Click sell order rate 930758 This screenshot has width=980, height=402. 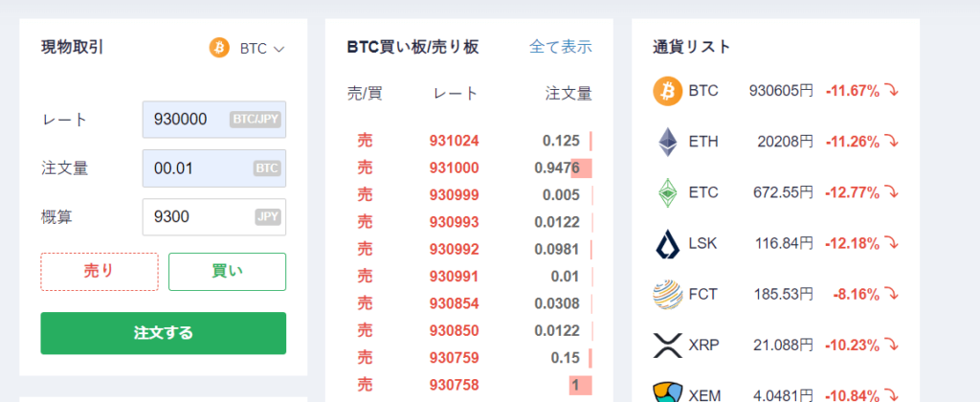[x=455, y=385]
